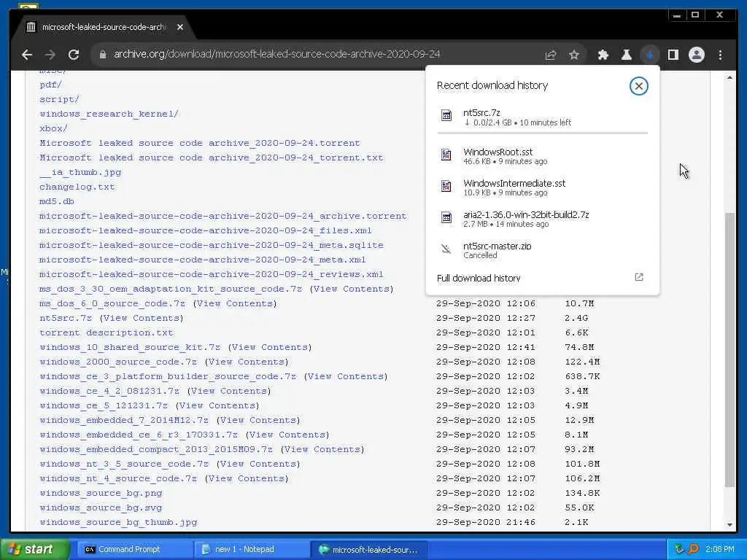
Task: Download windows_nt_3_5_source_code.7z
Action: 124,464
